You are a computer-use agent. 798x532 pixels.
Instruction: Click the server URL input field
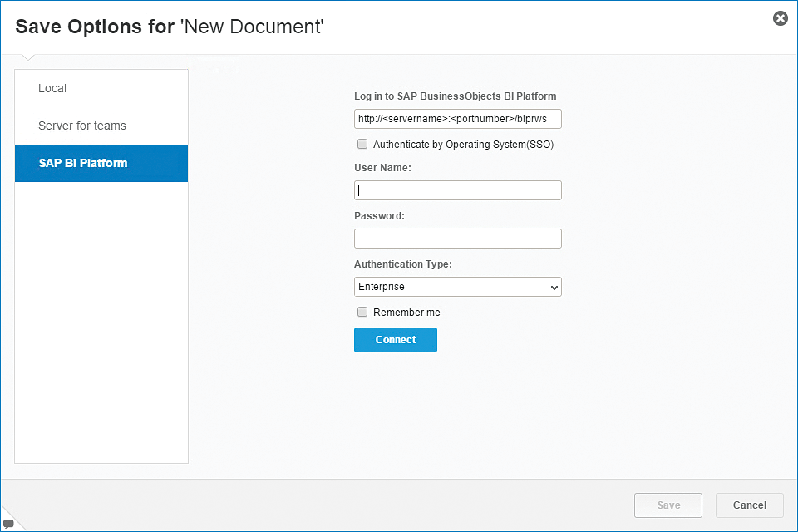point(457,119)
